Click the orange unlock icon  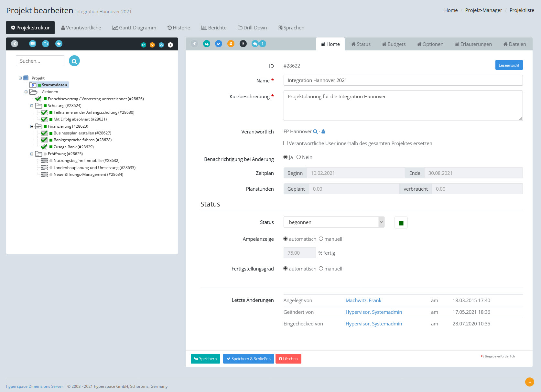pyautogui.click(x=231, y=44)
